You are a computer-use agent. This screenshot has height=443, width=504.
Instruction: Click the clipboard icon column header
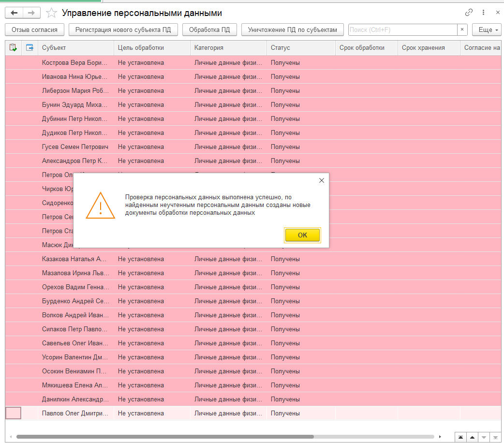pos(13,47)
